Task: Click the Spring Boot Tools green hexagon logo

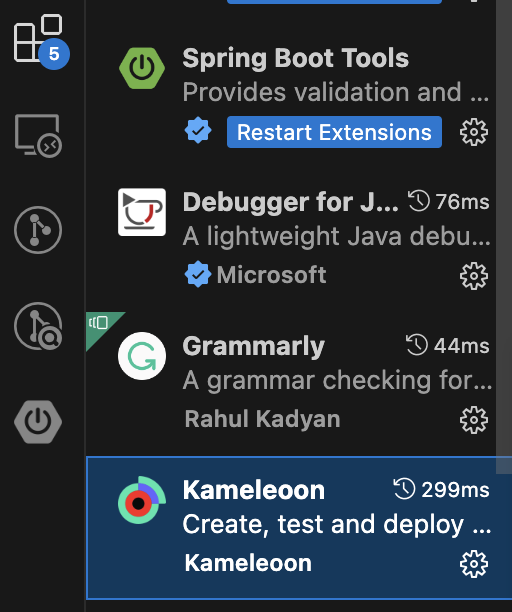Action: tap(142, 68)
